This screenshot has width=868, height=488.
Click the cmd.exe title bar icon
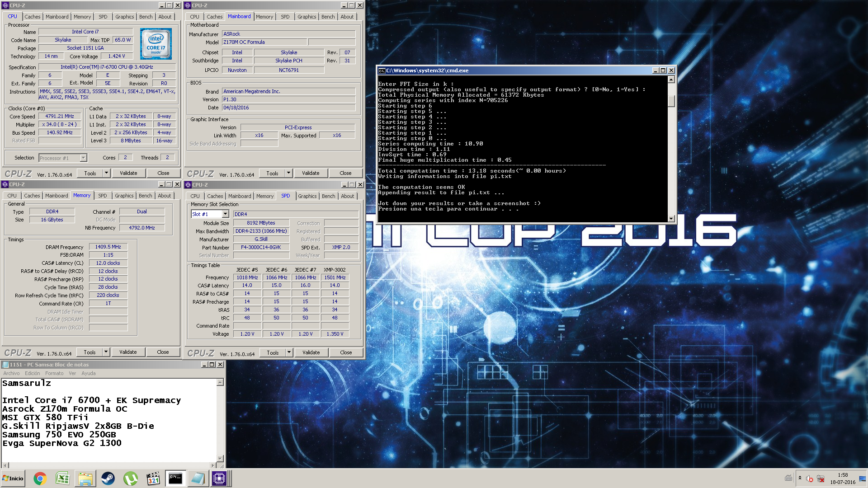click(x=382, y=70)
